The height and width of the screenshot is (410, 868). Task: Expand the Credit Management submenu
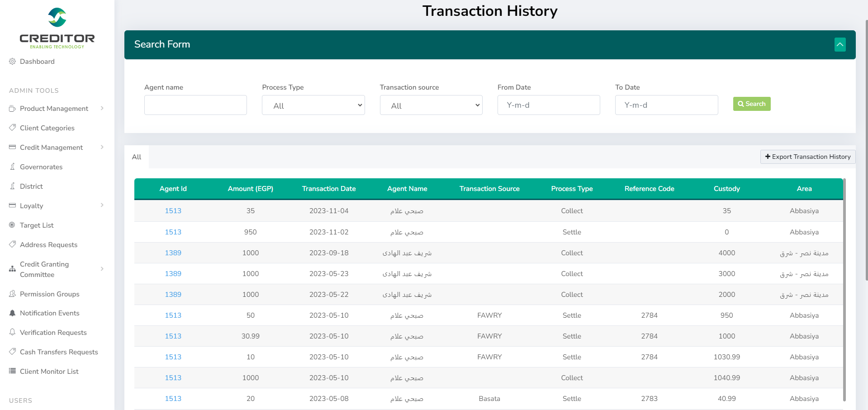tap(102, 147)
